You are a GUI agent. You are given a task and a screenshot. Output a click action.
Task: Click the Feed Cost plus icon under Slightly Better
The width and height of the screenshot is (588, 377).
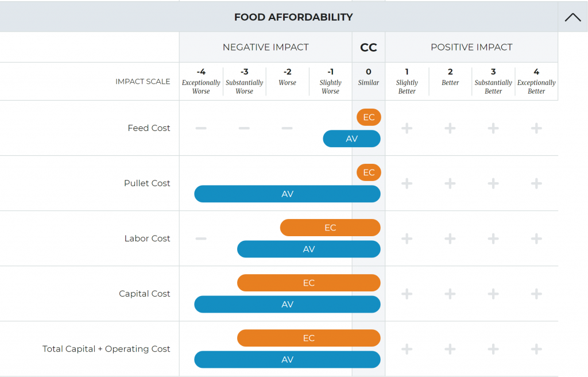[x=407, y=128]
